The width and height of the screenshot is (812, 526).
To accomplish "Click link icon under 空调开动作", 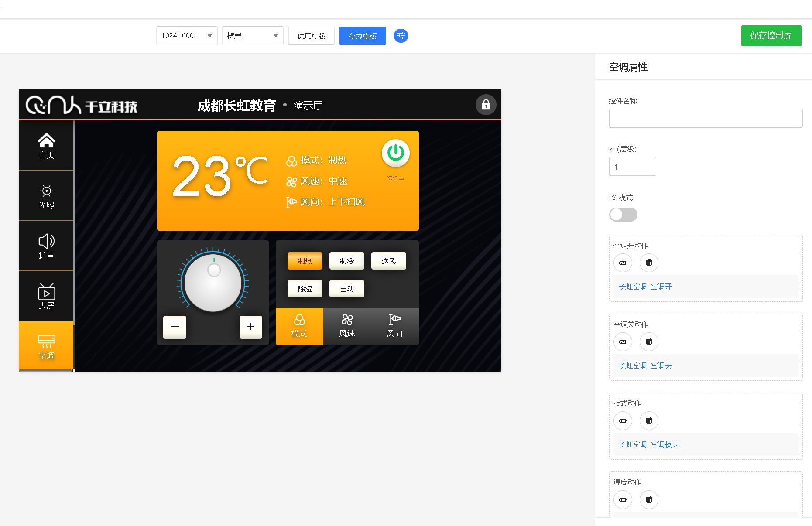I will tap(623, 263).
